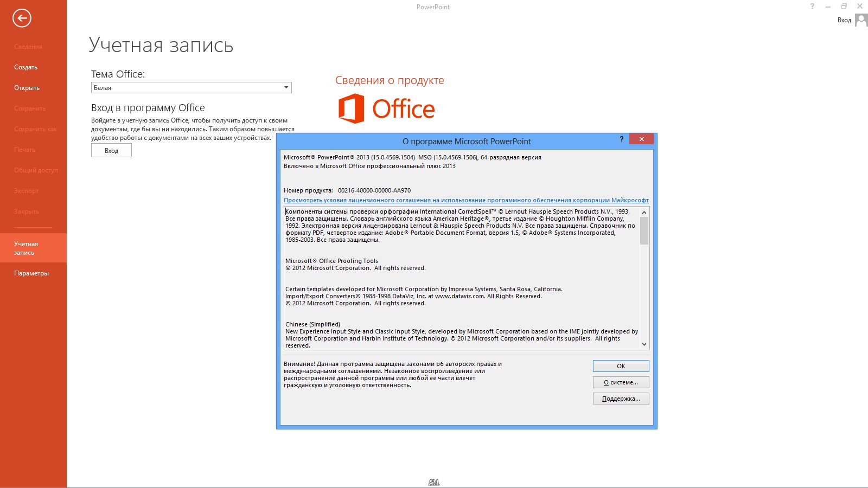Open Параметры in the sidebar
The height and width of the screenshot is (488, 868).
click(31, 273)
